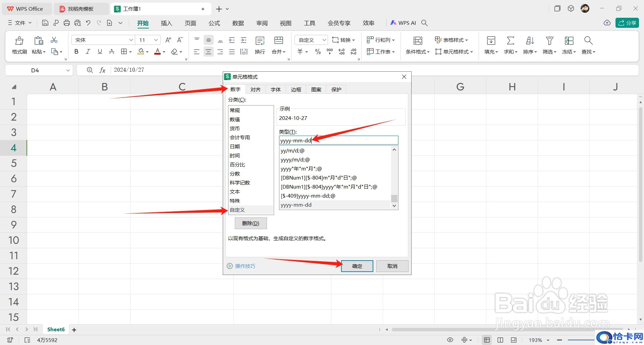Increase font size with A+ icon

pos(168,40)
